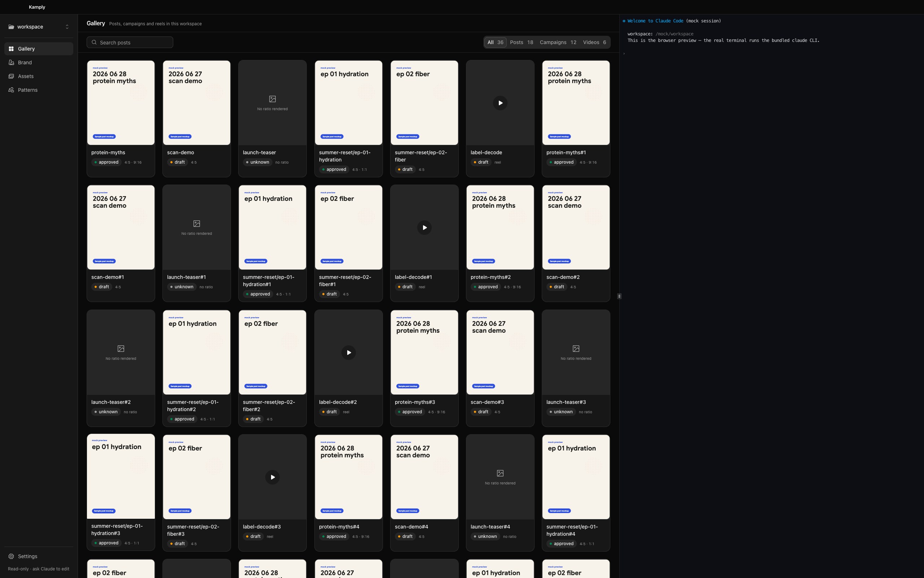Open the protein-myths post thumbnail
Screen dimensions: 924x578
coord(121,103)
